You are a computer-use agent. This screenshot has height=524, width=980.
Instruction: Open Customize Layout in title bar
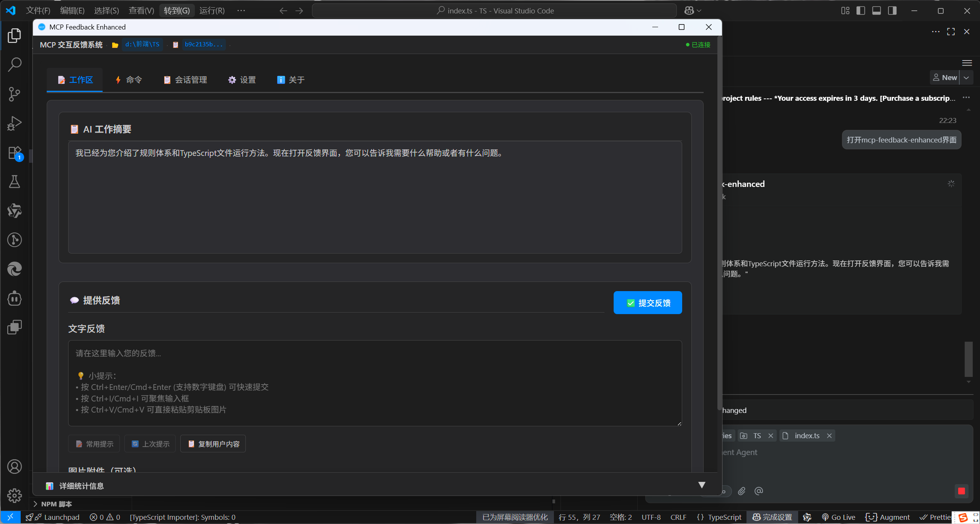tap(845, 11)
